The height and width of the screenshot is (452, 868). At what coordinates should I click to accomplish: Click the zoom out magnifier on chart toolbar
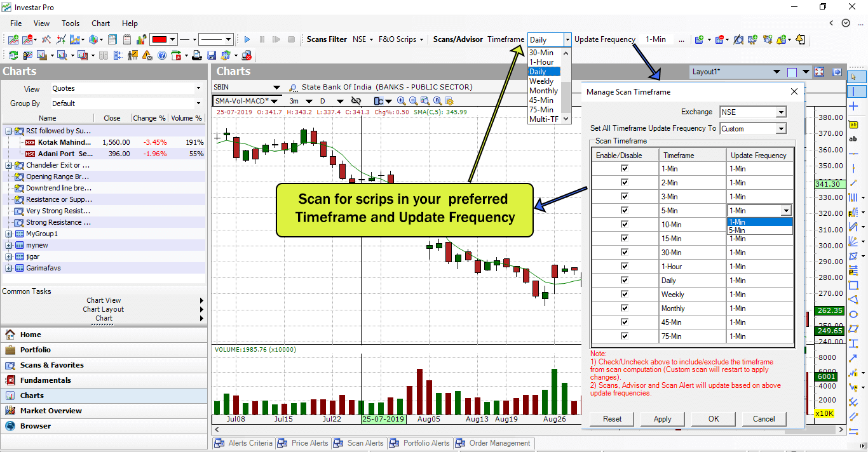[413, 101]
